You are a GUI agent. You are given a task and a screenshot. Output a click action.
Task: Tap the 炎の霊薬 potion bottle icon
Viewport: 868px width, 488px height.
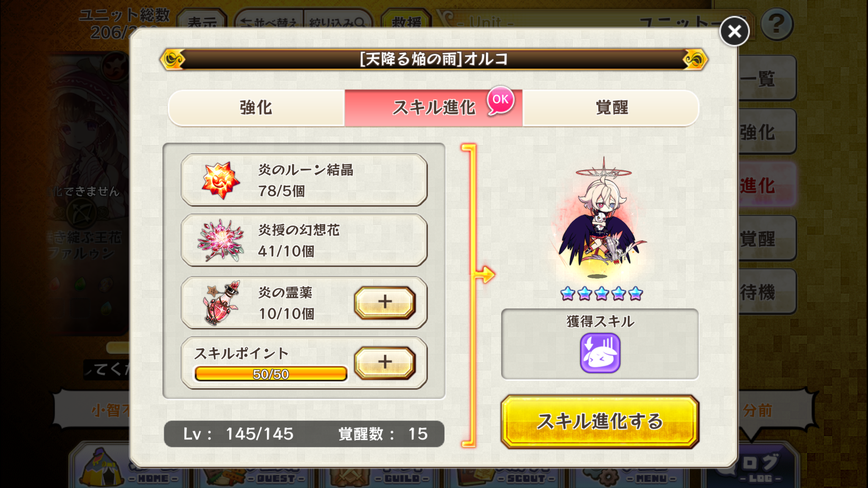click(x=222, y=302)
